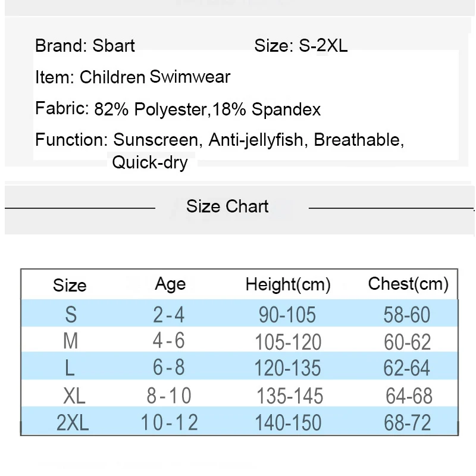Click the 2XL size row label
Viewport: 476px width, 476px height.
(x=72, y=422)
